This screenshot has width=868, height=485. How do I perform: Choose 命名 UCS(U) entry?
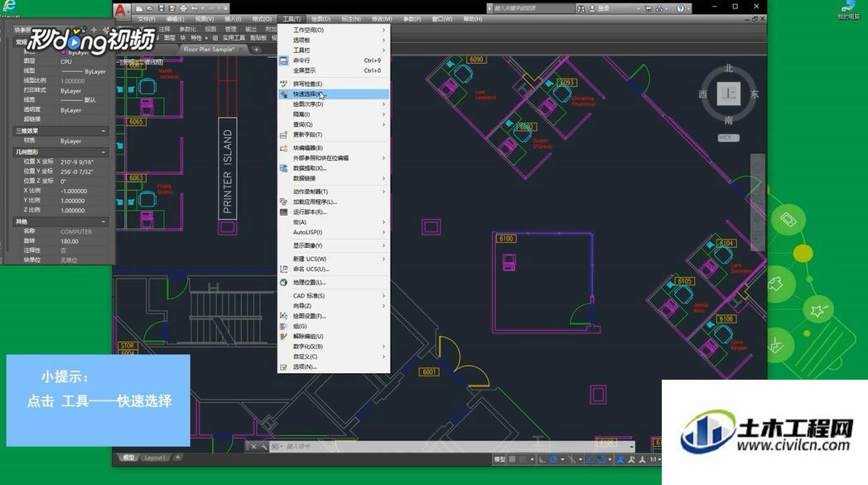tap(334, 269)
